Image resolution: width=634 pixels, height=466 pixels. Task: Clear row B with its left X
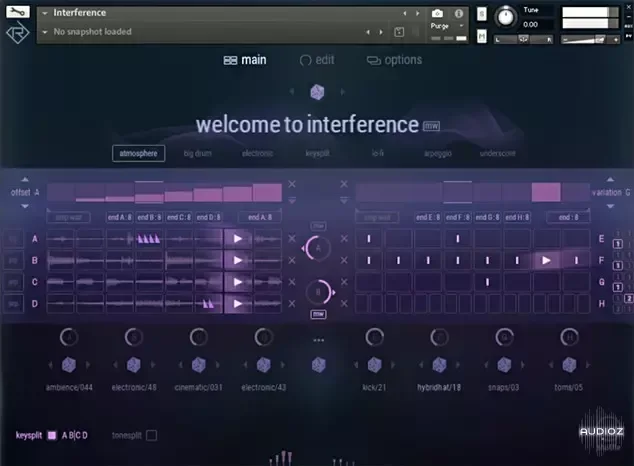pos(292,261)
